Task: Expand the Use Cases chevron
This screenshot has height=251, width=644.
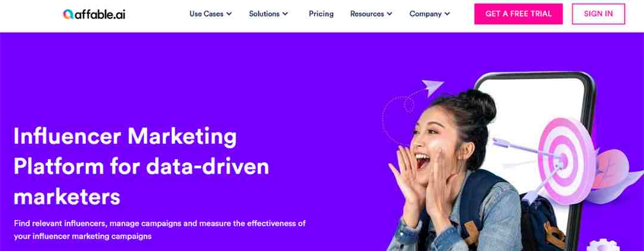Action: click(x=229, y=14)
